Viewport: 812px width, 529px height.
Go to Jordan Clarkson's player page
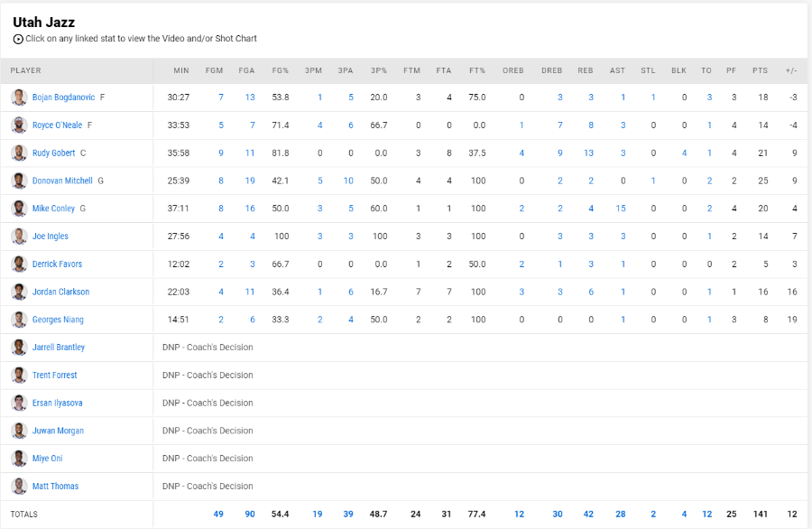coord(60,292)
